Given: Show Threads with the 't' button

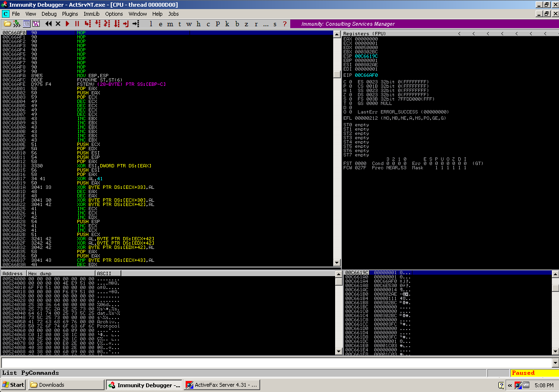Looking at the screenshot, I should point(179,24).
